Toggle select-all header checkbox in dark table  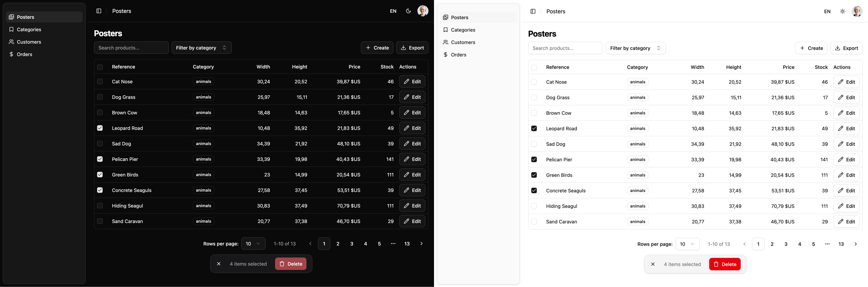pyautogui.click(x=100, y=67)
